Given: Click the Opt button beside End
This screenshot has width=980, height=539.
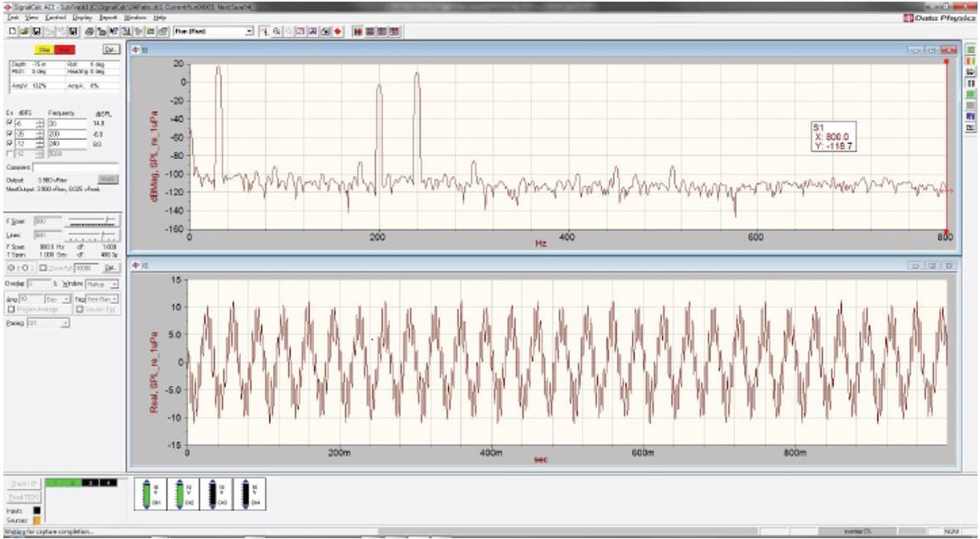Looking at the screenshot, I should click(x=111, y=50).
